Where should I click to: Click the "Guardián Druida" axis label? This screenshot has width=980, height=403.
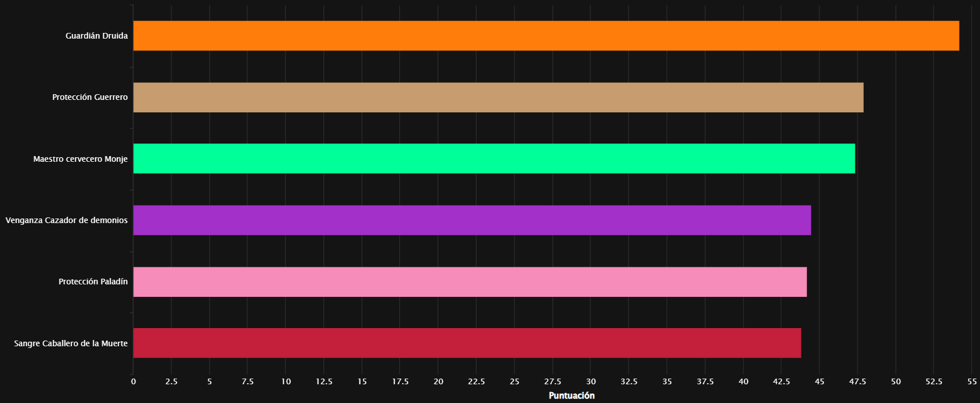(x=96, y=36)
